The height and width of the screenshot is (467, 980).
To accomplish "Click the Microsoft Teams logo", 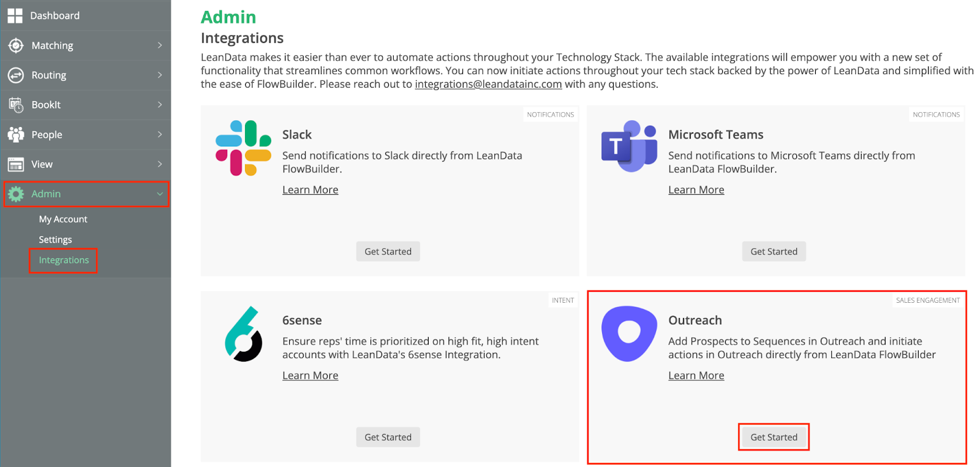I will [629, 146].
